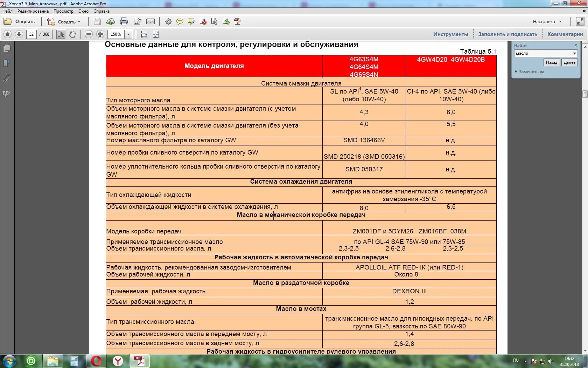The height and width of the screenshot is (368, 588).
Task: Open the Окно menu
Action: click(x=83, y=11)
